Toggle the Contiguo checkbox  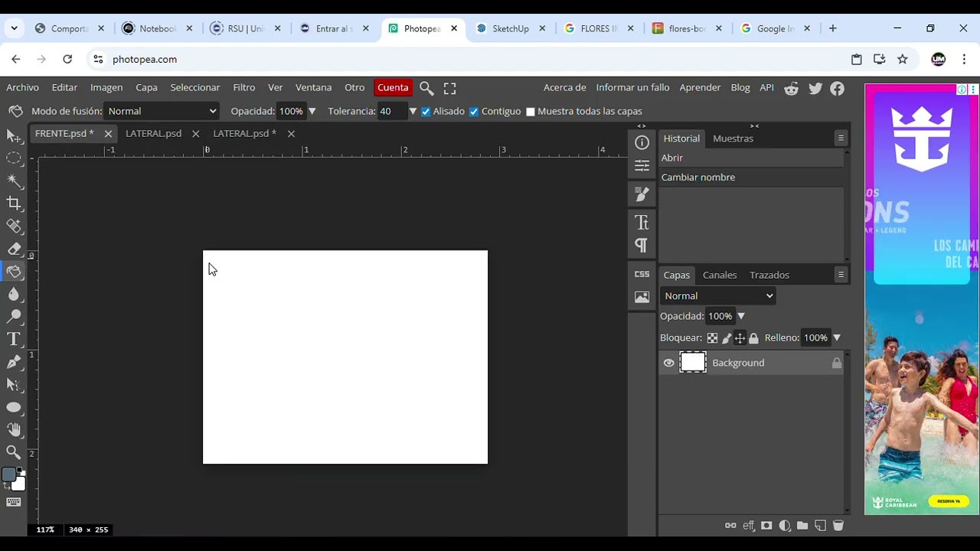pyautogui.click(x=474, y=112)
